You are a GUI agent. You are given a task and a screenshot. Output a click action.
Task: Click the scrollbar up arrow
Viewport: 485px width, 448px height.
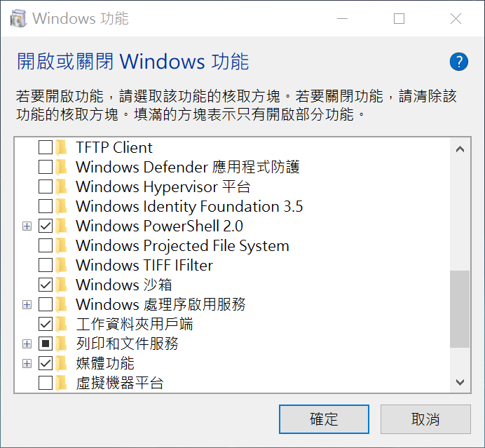(x=460, y=149)
